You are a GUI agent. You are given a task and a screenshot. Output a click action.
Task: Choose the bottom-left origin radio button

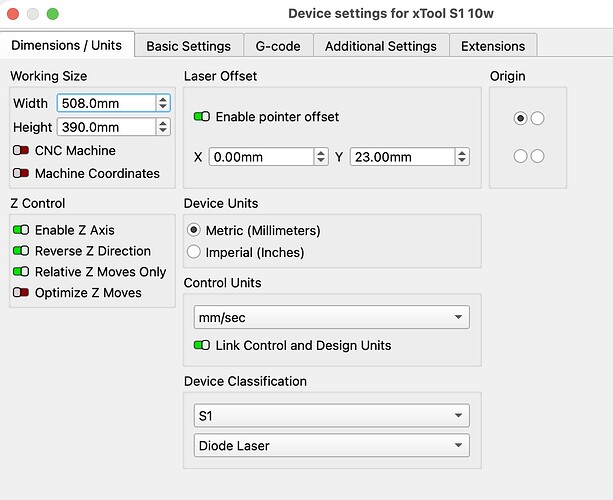pyautogui.click(x=520, y=156)
